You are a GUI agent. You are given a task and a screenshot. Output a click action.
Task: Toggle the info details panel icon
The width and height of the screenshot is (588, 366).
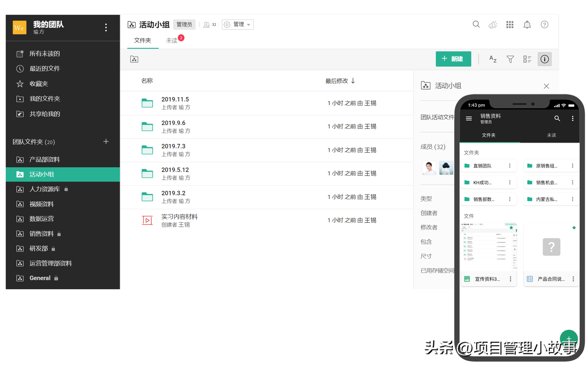click(x=544, y=59)
